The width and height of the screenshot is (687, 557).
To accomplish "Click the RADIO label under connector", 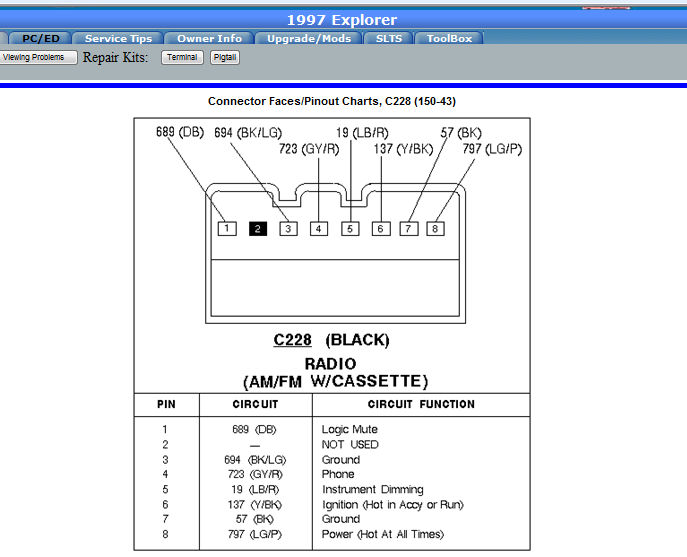I will click(x=331, y=364).
